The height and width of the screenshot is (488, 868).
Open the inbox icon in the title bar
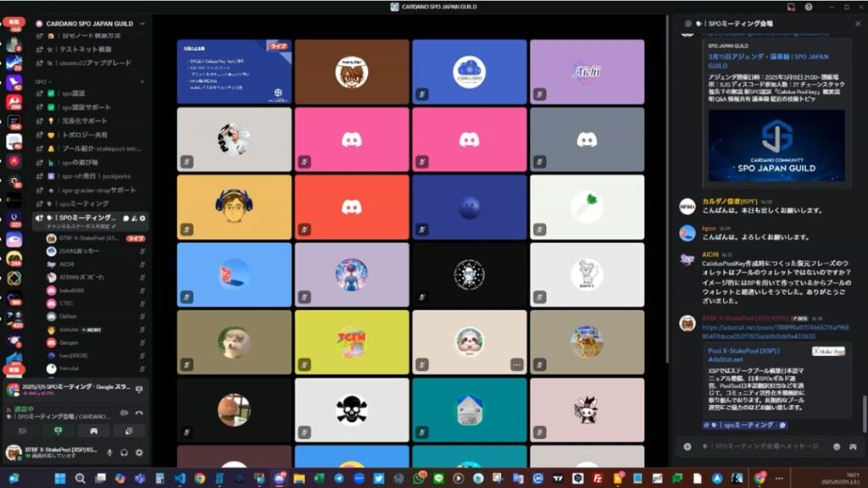(x=791, y=7)
